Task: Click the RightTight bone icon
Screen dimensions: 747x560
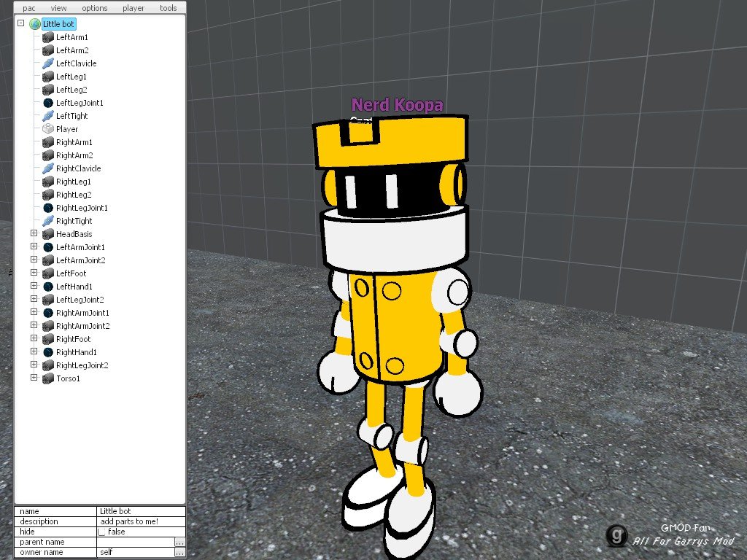Action: 47,221
